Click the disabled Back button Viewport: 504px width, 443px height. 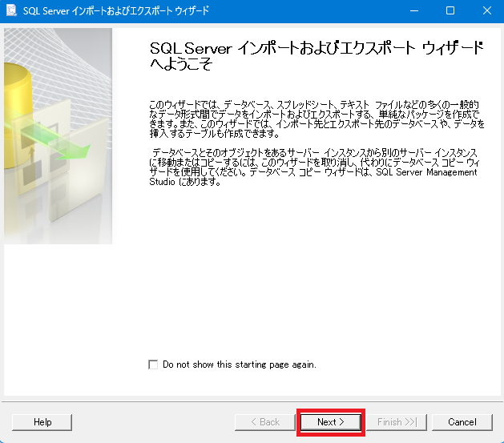point(265,422)
